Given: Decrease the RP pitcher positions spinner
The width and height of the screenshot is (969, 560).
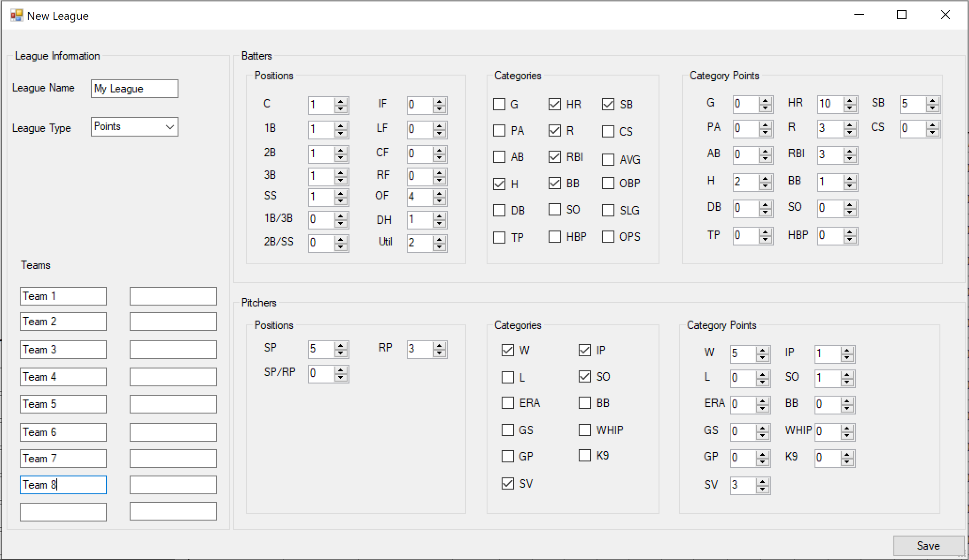Looking at the screenshot, I should tap(440, 353).
